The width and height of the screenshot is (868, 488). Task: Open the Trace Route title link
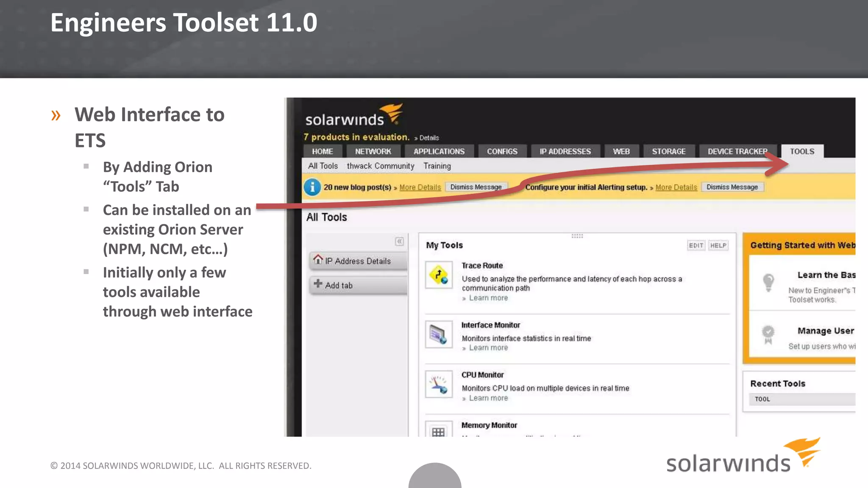tap(482, 266)
